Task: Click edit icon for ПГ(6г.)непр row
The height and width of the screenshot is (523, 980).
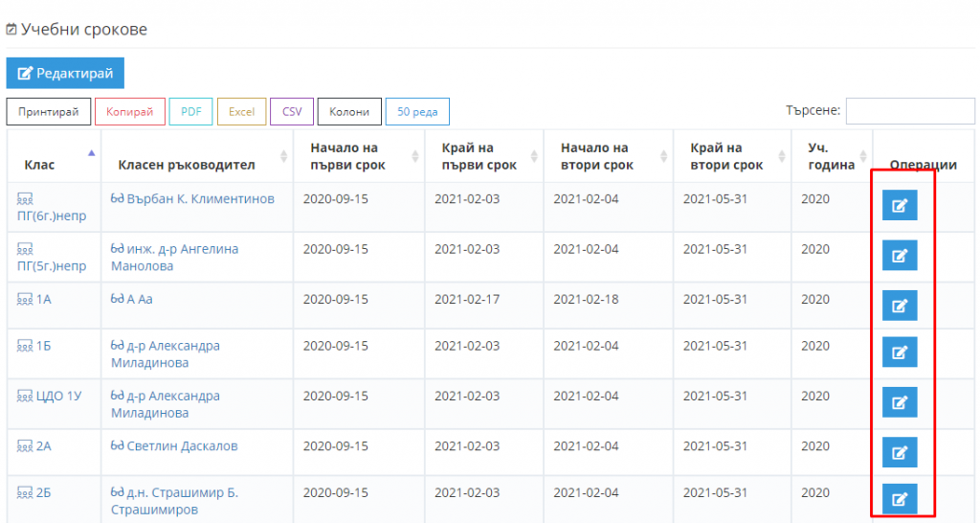Action: [x=900, y=205]
